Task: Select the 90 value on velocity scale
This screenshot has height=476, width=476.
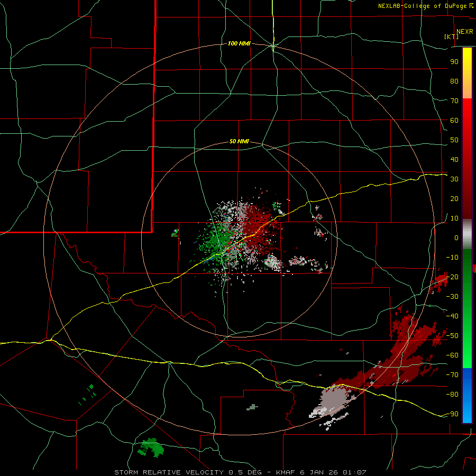Action: pos(454,62)
